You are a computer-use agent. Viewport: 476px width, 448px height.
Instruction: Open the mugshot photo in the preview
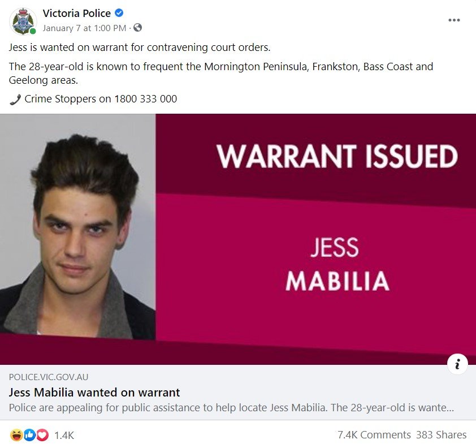[x=77, y=226]
